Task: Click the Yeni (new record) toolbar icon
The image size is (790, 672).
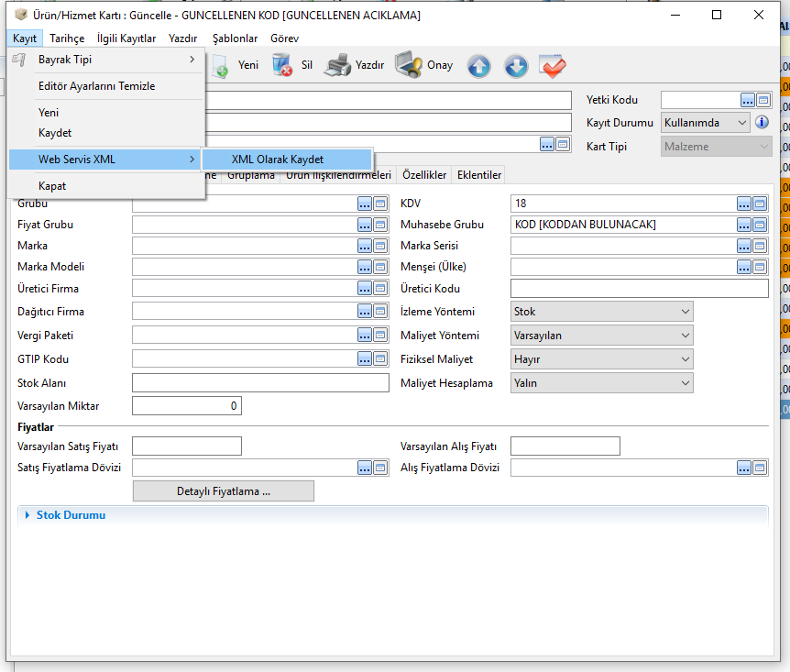Action: coord(221,65)
